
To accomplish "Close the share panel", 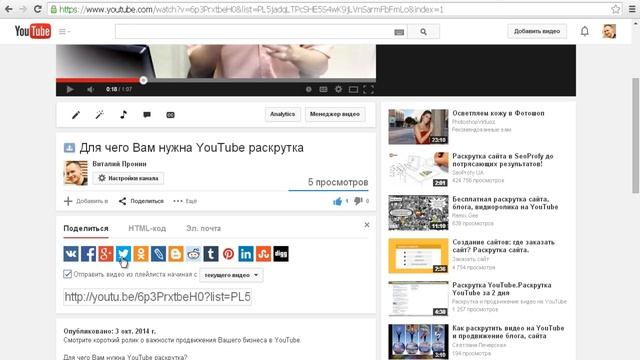I will (367, 225).
